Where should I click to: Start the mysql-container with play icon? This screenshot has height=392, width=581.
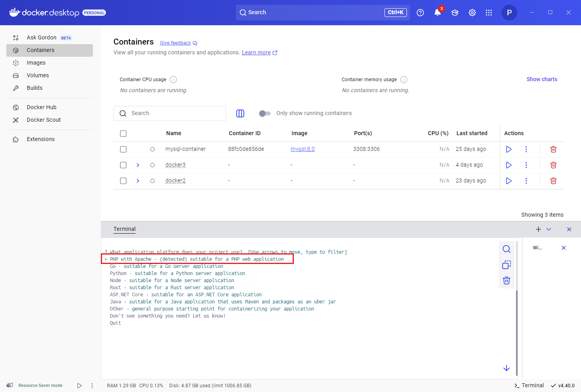click(509, 149)
